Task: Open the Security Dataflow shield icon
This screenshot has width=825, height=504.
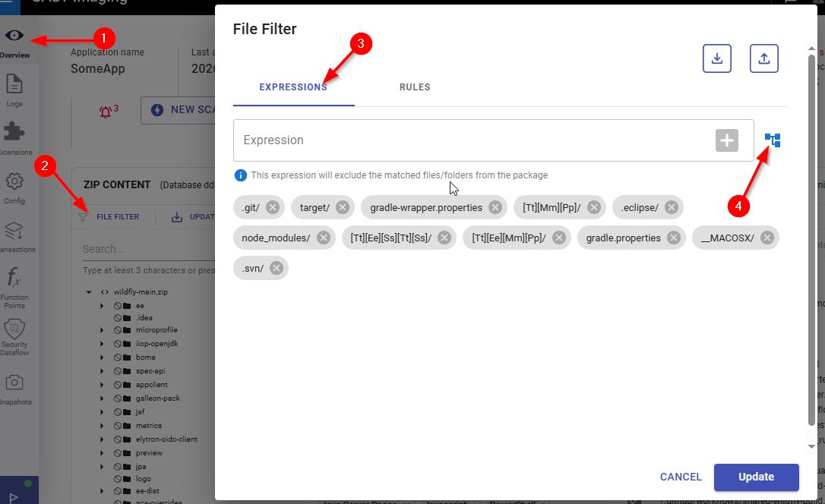Action: point(14,329)
